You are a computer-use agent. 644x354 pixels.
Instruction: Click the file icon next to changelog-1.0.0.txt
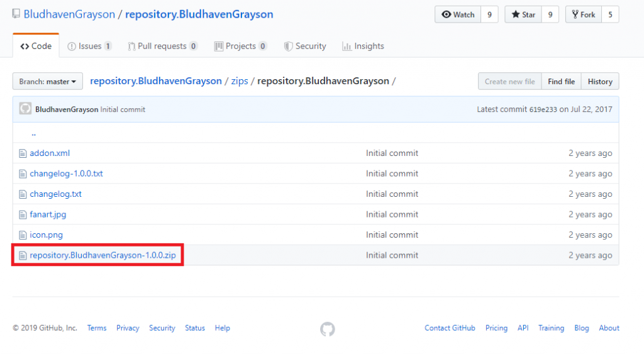(23, 174)
